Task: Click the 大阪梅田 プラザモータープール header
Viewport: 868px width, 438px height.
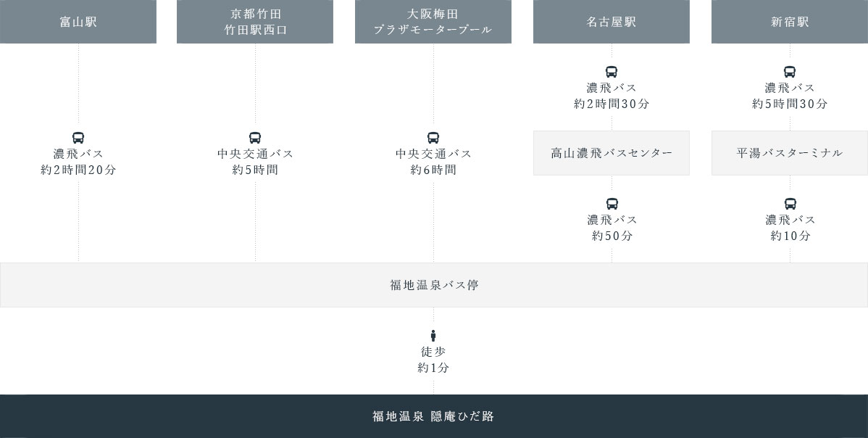Action: coord(433,22)
